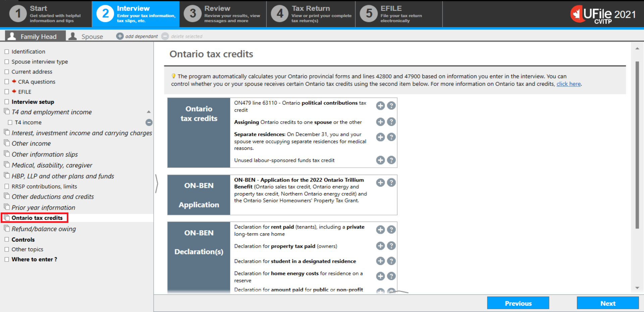Click the Family Head person icon
The image size is (644, 312).
click(x=12, y=36)
